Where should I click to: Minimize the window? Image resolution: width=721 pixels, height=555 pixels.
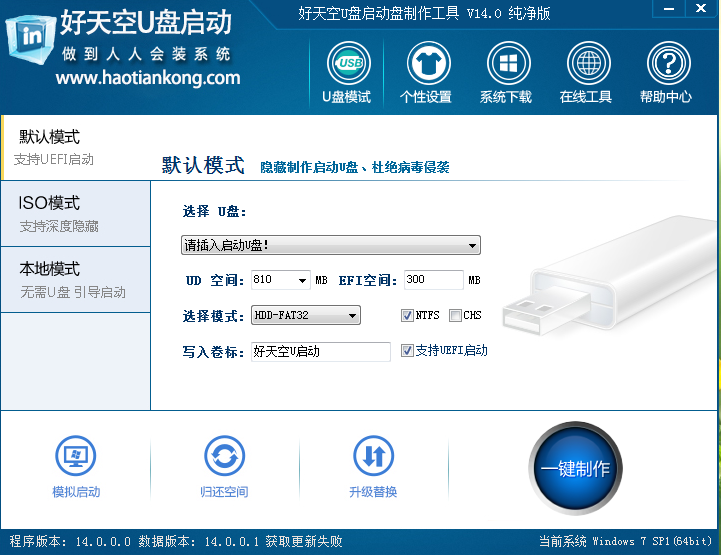(669, 9)
